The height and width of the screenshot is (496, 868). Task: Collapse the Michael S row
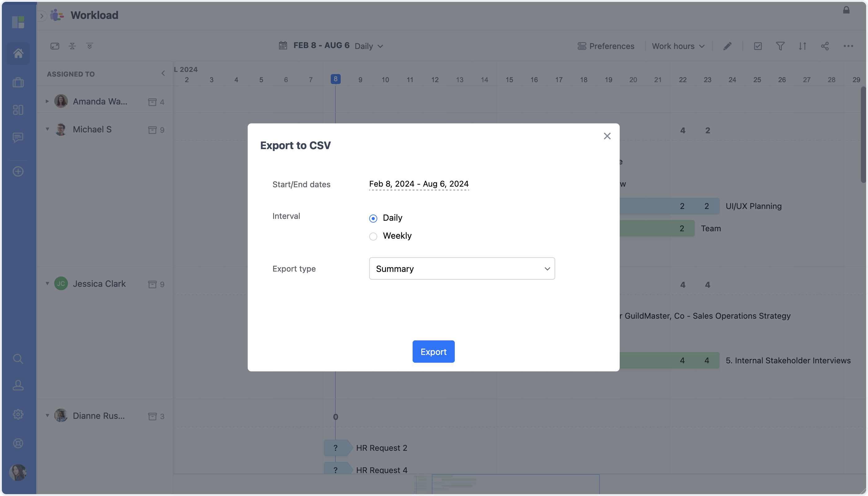click(x=47, y=129)
